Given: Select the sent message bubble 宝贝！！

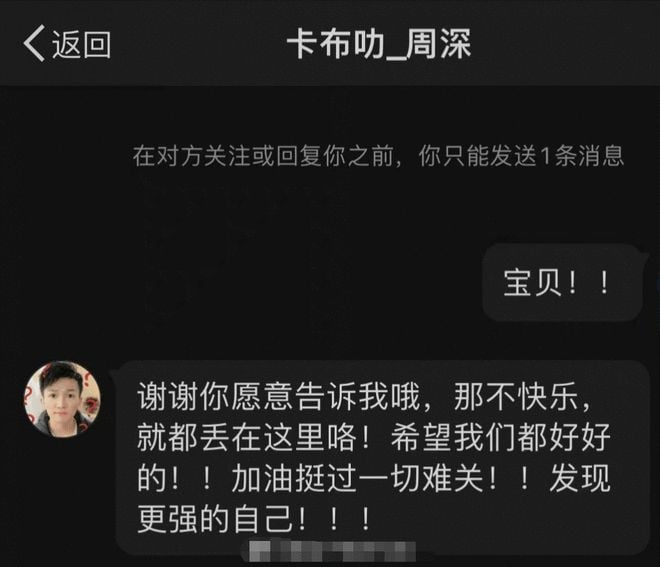Looking at the screenshot, I should click(x=562, y=282).
